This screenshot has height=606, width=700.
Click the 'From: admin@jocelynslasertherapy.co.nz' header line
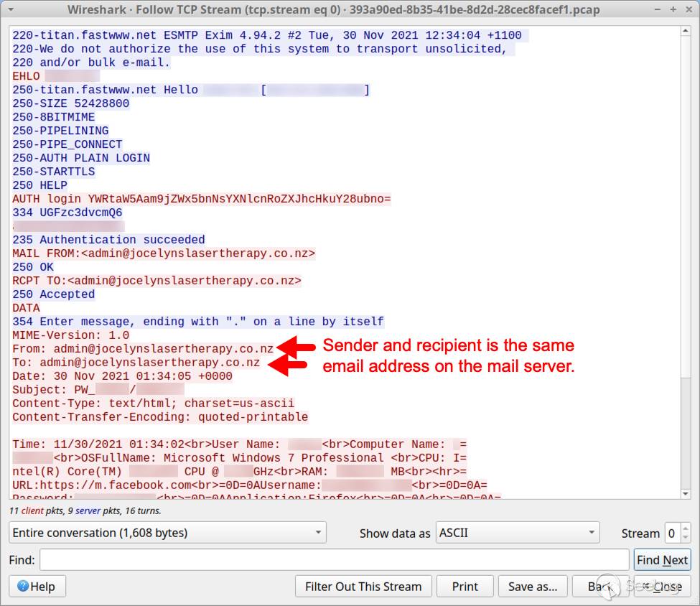tap(143, 349)
